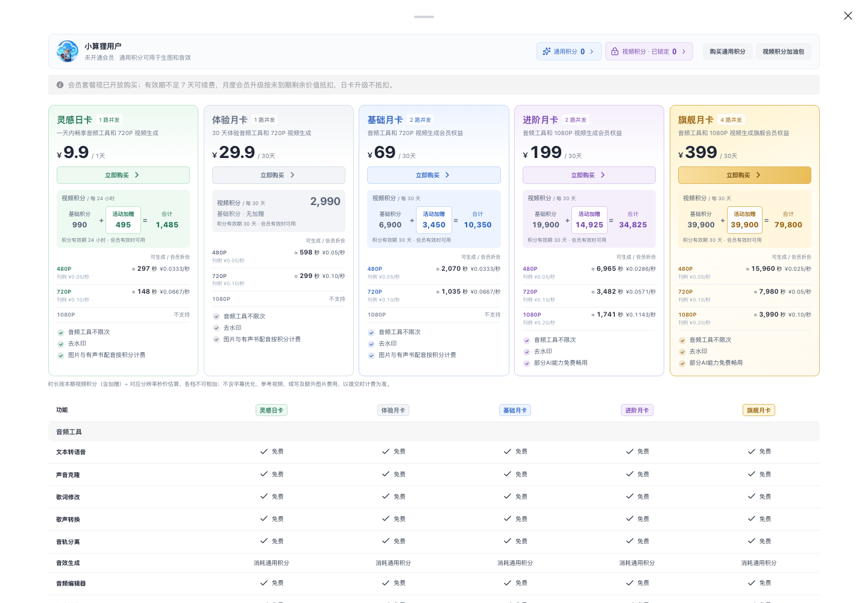Purchase the 体验月卡 plan via 立即购买

(278, 175)
